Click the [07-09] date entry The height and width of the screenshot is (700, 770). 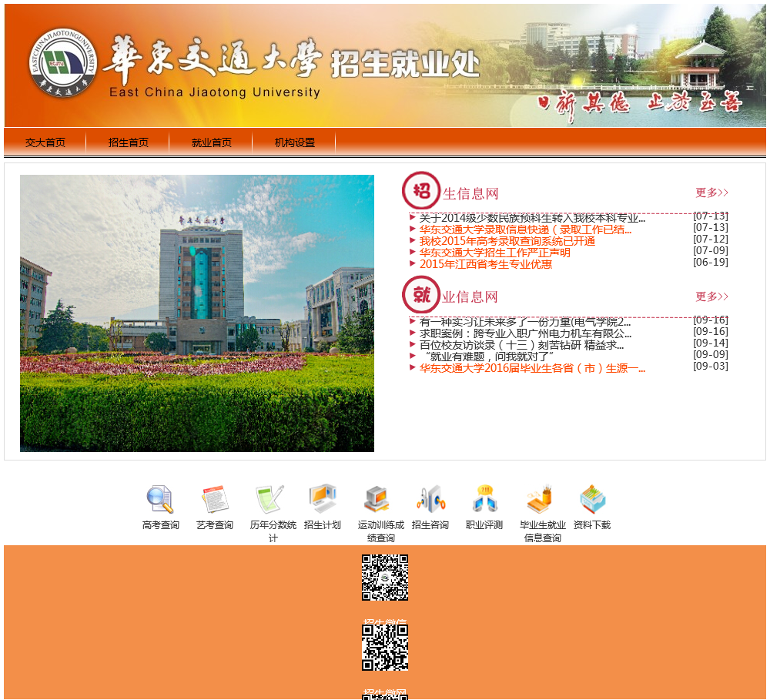711,250
